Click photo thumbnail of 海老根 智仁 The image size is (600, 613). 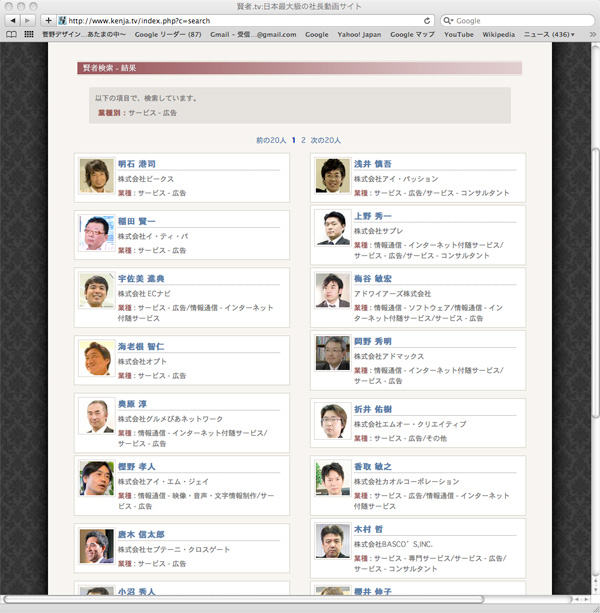point(97,358)
